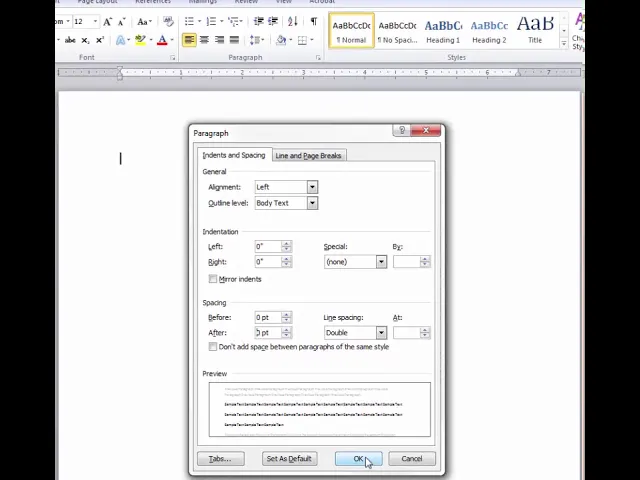Select the Title style
The image size is (640, 480).
pos(535,31)
